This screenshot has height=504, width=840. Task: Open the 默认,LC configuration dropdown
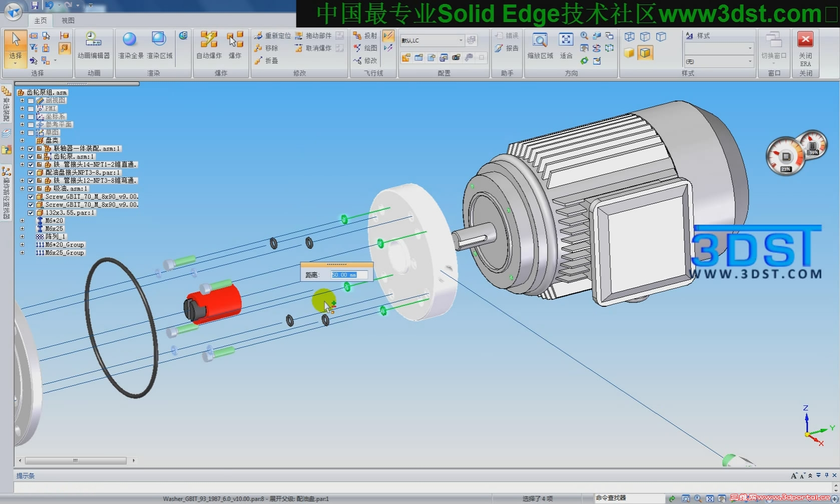click(x=461, y=40)
